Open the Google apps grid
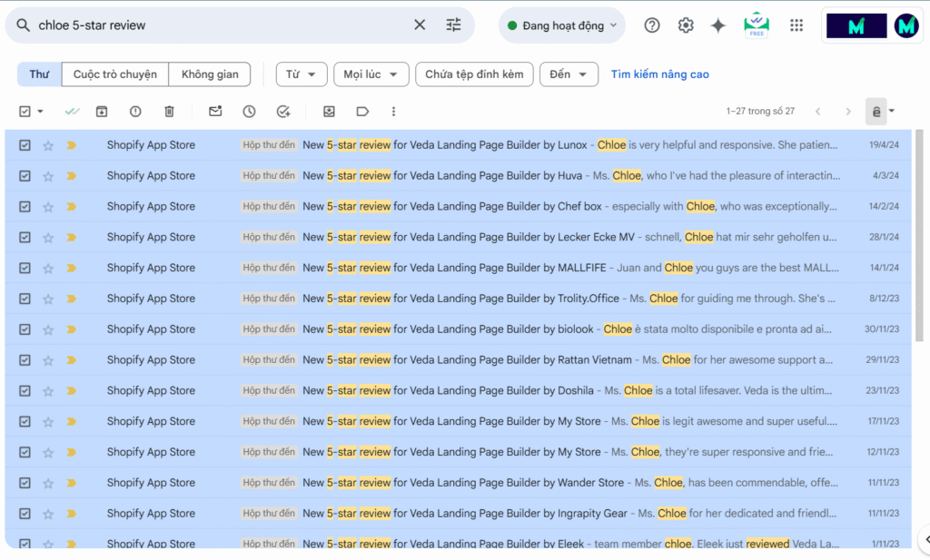This screenshot has height=560, width=930. pyautogui.click(x=796, y=25)
